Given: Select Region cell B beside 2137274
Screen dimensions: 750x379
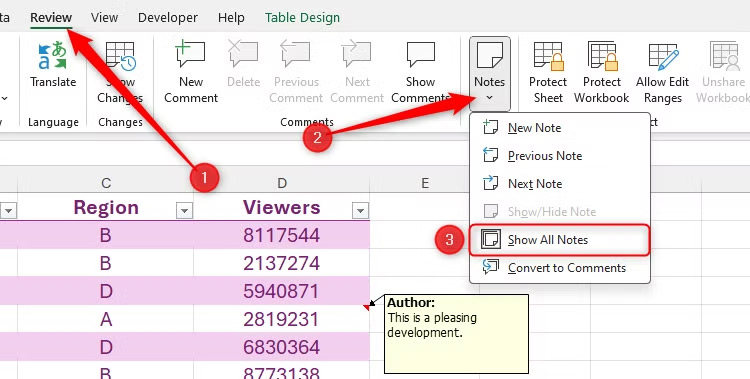Looking at the screenshot, I should tap(106, 263).
